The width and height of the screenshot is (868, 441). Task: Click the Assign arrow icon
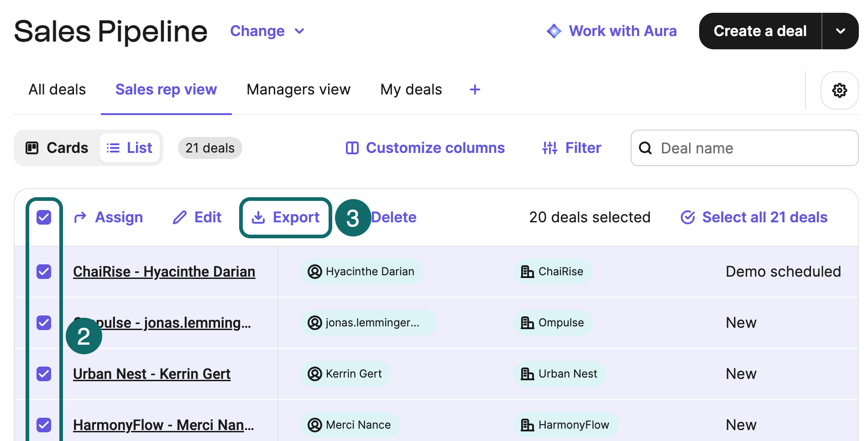80,217
